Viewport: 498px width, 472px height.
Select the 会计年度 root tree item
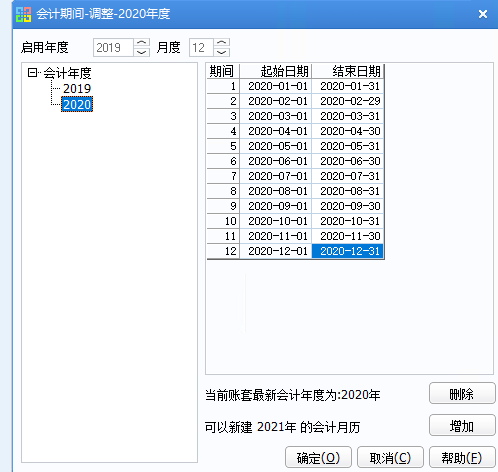pyautogui.click(x=67, y=73)
